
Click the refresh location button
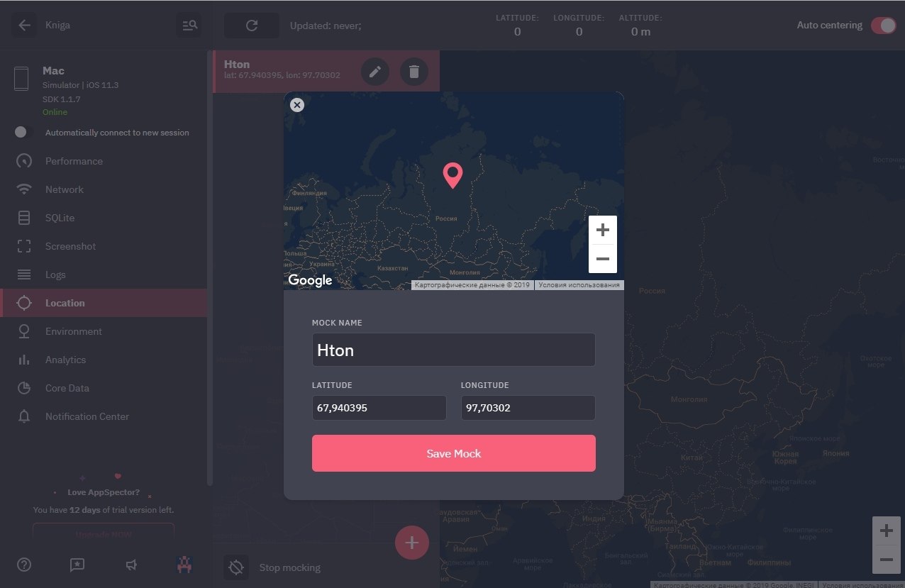coord(251,26)
